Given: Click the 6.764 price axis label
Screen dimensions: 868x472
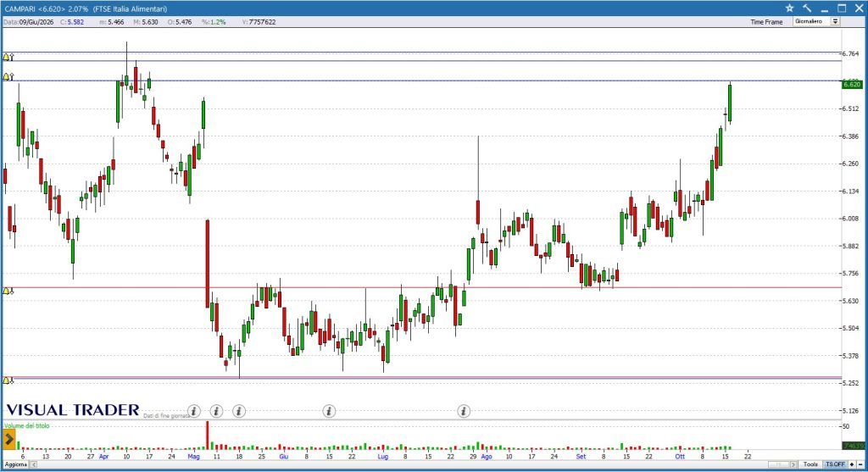Looking at the screenshot, I should pyautogui.click(x=850, y=53).
